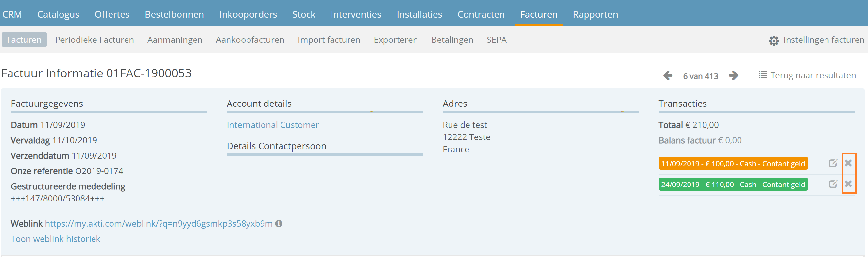Open the akti.com weblink URL
Screen dimensions: 868x257
click(159, 224)
